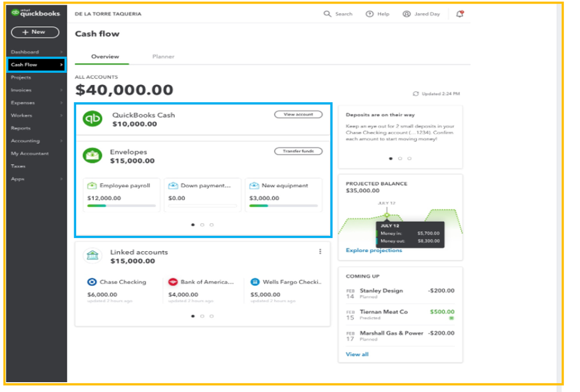Click the Envelopes green envelope icon
Image resolution: width=580 pixels, height=392 pixels.
(x=92, y=156)
